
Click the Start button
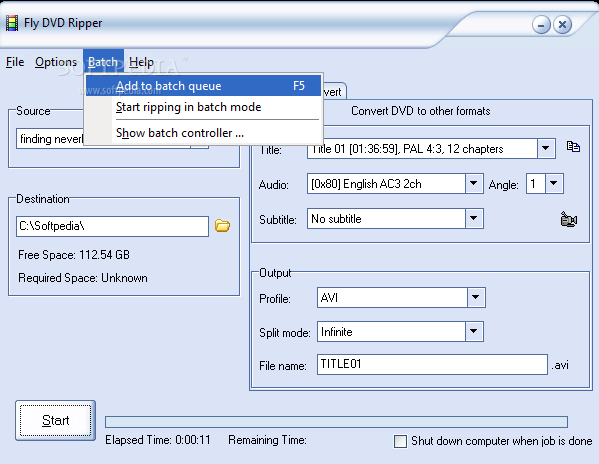[x=55, y=420]
